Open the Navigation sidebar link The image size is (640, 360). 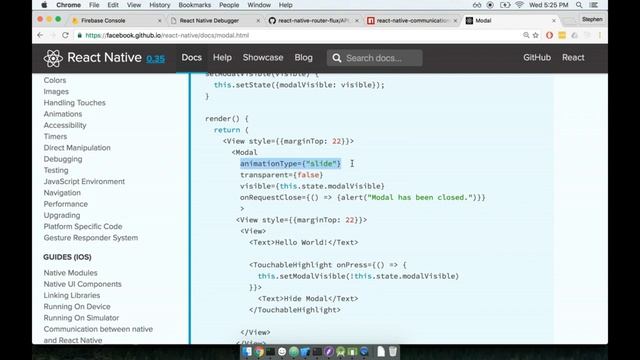pos(62,193)
